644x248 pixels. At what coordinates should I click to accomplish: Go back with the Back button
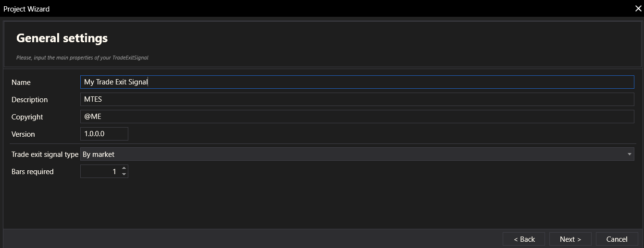(x=524, y=239)
